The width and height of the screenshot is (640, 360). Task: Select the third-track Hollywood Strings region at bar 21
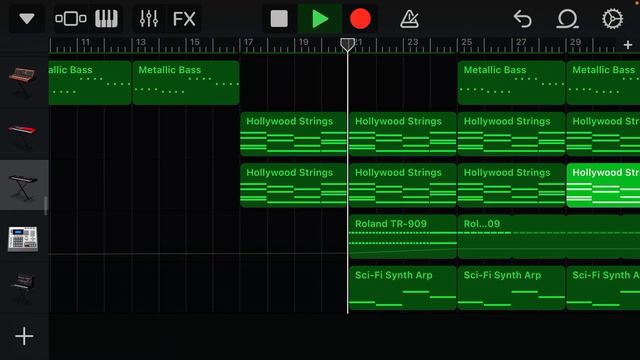point(403,185)
